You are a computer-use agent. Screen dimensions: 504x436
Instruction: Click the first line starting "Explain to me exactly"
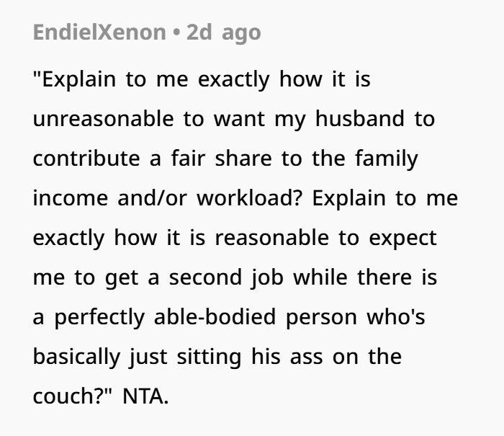tap(202, 79)
